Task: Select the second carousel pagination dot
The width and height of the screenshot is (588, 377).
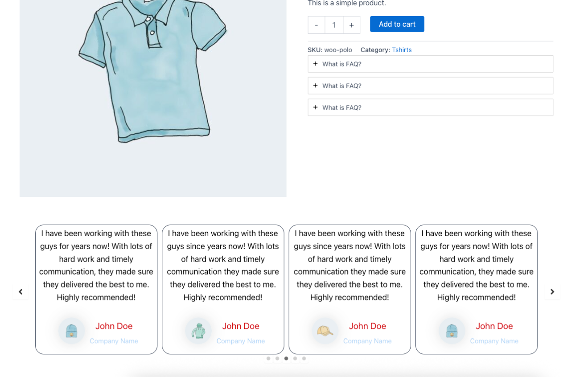Action: point(277,358)
